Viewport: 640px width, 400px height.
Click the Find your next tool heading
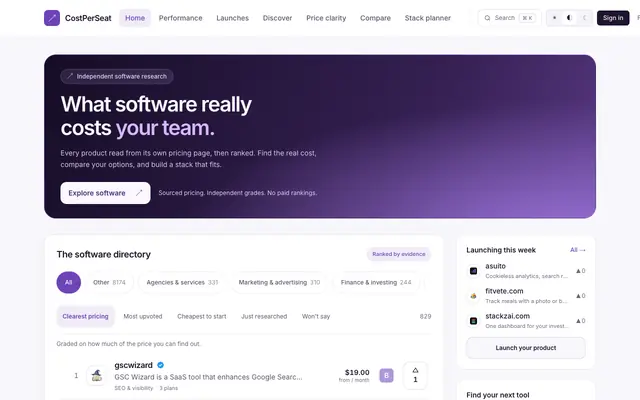(x=498, y=395)
